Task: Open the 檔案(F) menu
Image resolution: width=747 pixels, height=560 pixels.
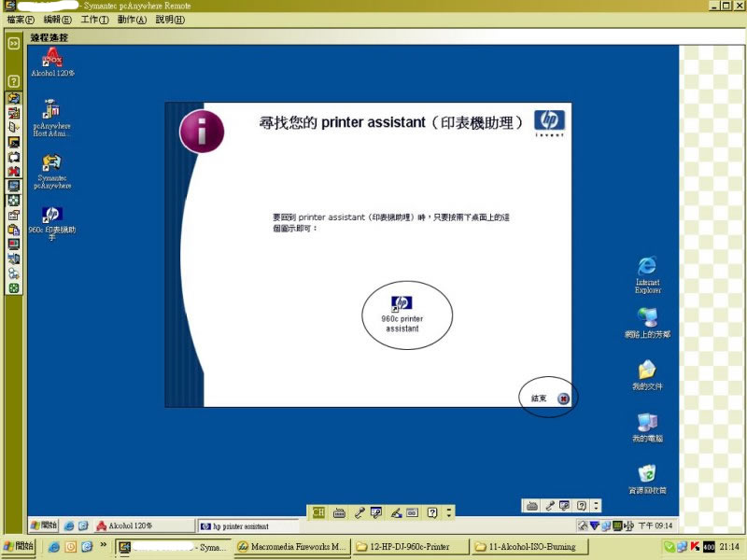Action: 21,20
